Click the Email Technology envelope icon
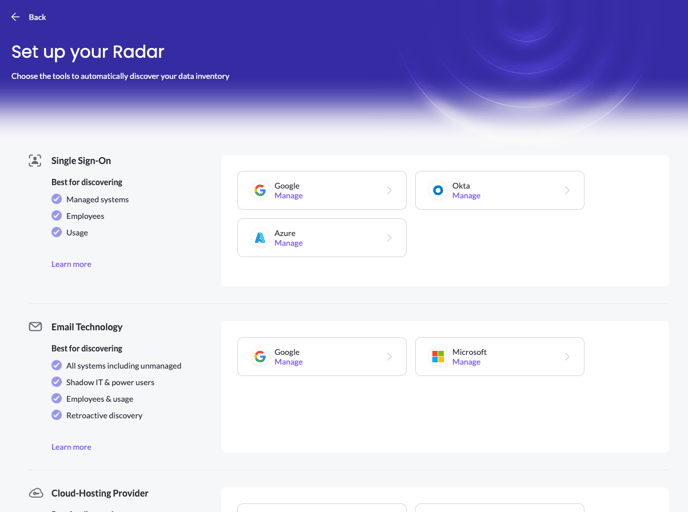Screen dimensions: 688x512 pyautogui.click(x=35, y=327)
